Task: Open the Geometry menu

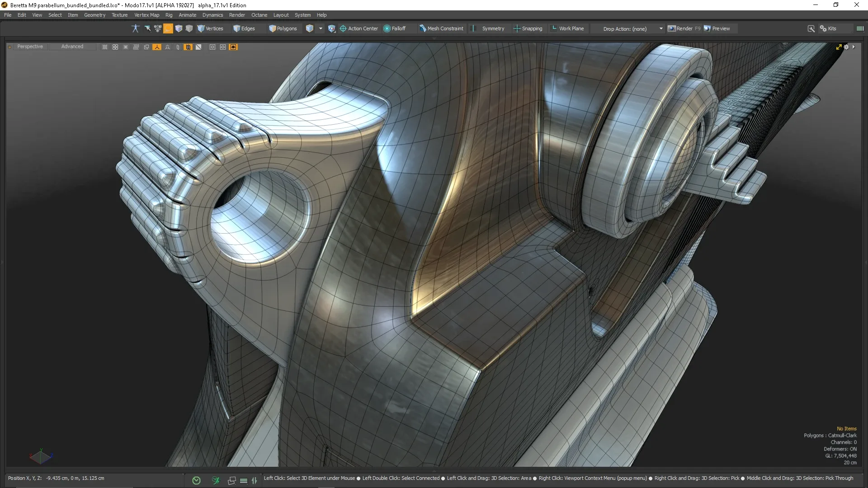Action: (x=94, y=15)
